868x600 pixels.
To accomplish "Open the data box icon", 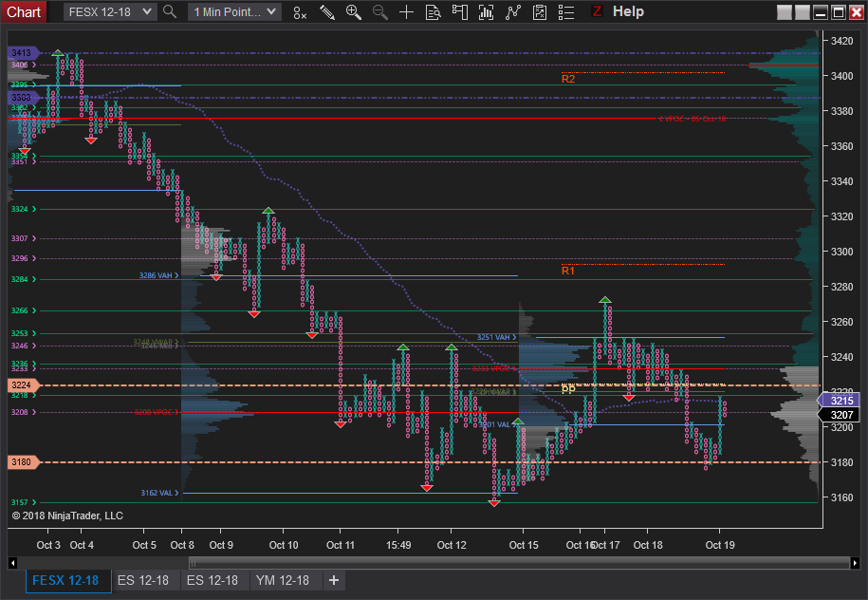I will (433, 12).
